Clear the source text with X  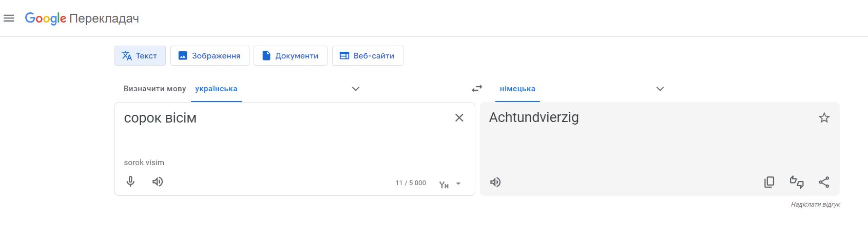tap(459, 118)
